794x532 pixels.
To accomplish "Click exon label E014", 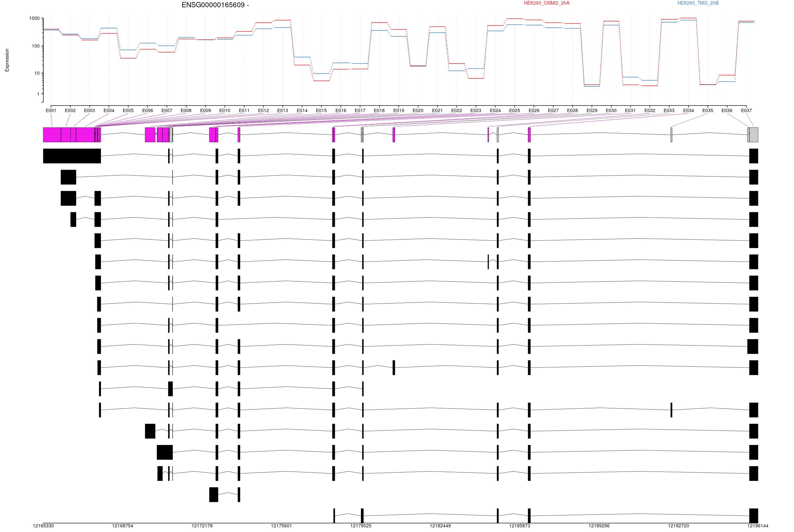I will 302,111.
